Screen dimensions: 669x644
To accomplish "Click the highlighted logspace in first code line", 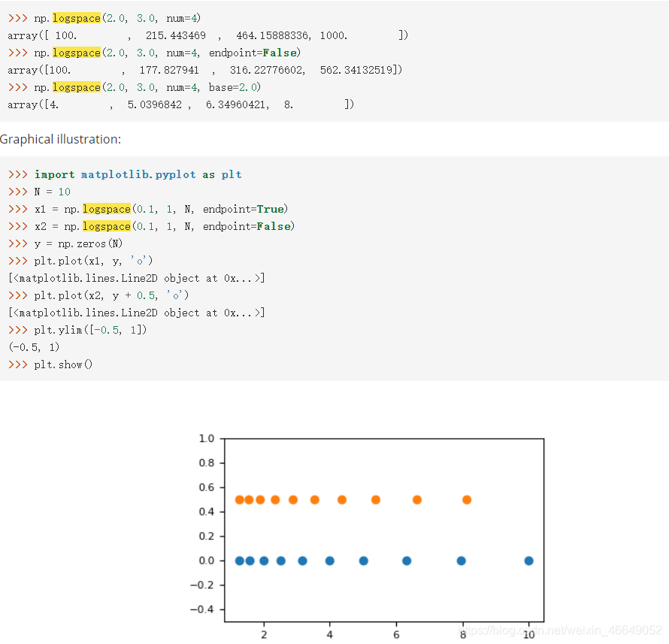I will point(76,17).
